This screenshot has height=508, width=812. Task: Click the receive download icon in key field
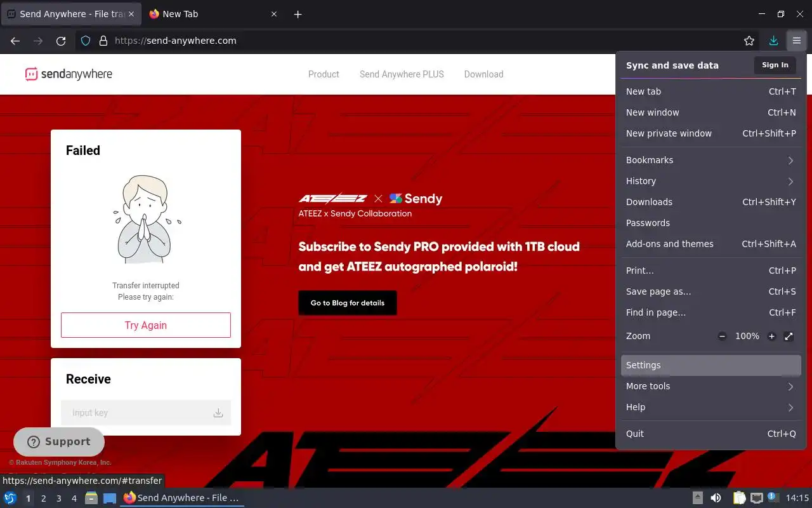pyautogui.click(x=218, y=413)
